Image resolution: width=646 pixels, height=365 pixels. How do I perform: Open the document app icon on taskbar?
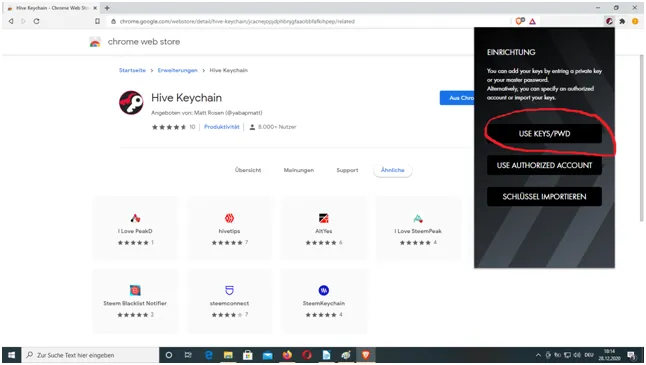326,355
